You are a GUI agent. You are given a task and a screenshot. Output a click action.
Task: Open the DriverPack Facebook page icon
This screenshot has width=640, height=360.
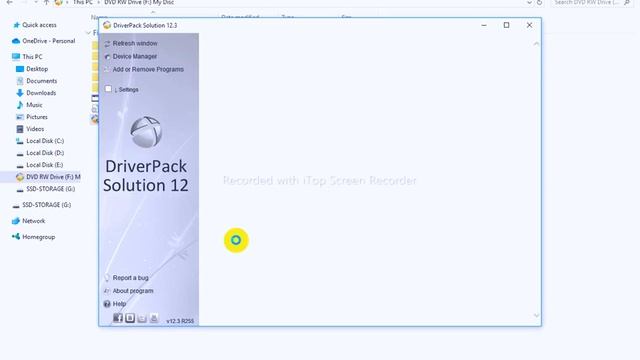118,318
